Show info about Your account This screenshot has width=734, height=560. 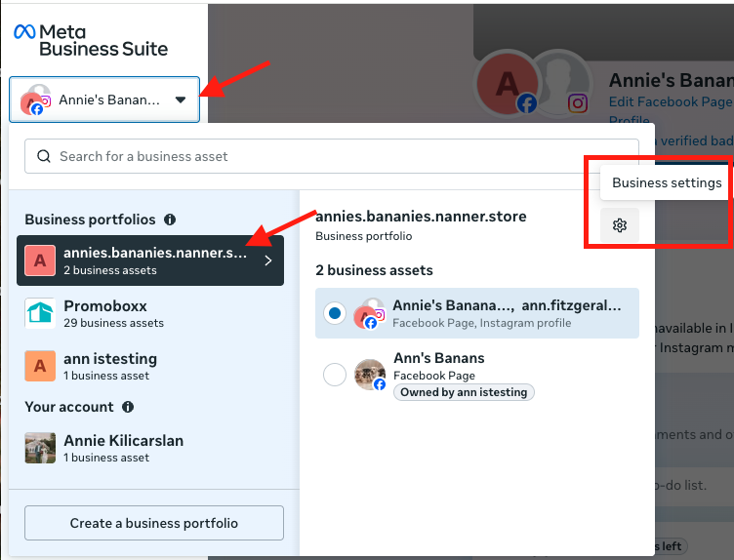click(x=128, y=407)
